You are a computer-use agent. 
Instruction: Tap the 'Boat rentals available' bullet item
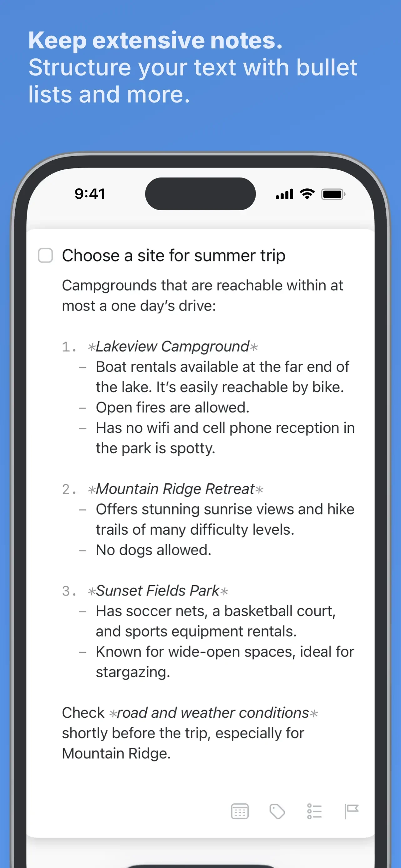pyautogui.click(x=223, y=377)
